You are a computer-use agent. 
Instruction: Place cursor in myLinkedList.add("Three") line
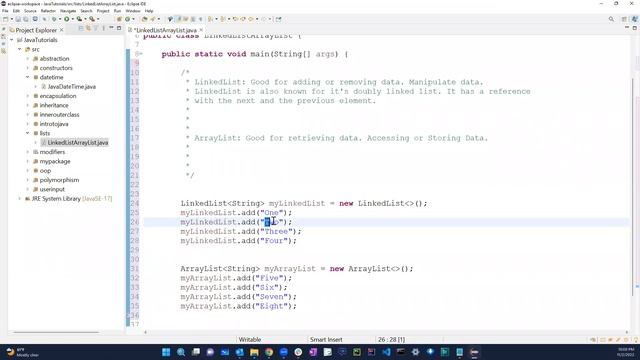coord(241,231)
